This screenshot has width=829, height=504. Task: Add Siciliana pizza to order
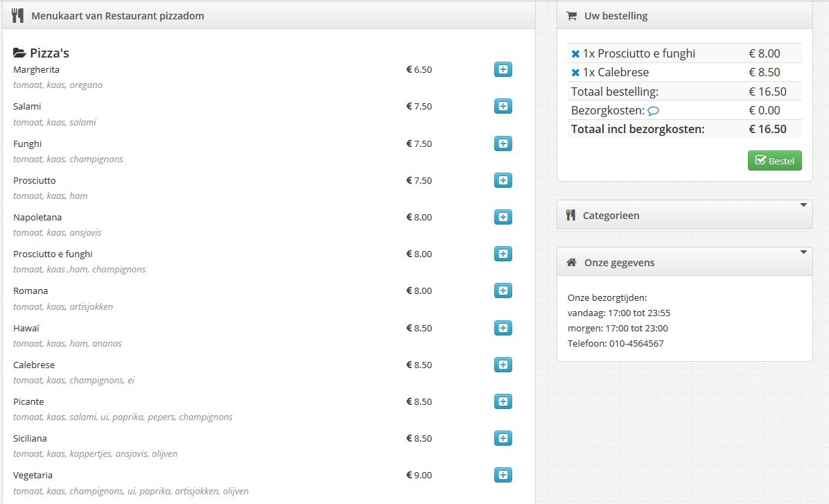(503, 438)
